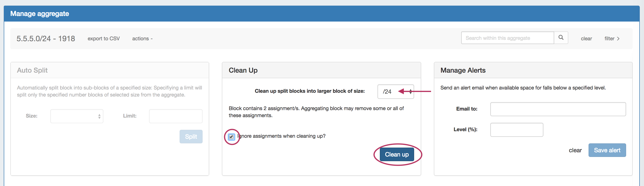The height and width of the screenshot is (186, 644).
Task: Click the filter chevron arrow icon
Action: (x=618, y=39)
